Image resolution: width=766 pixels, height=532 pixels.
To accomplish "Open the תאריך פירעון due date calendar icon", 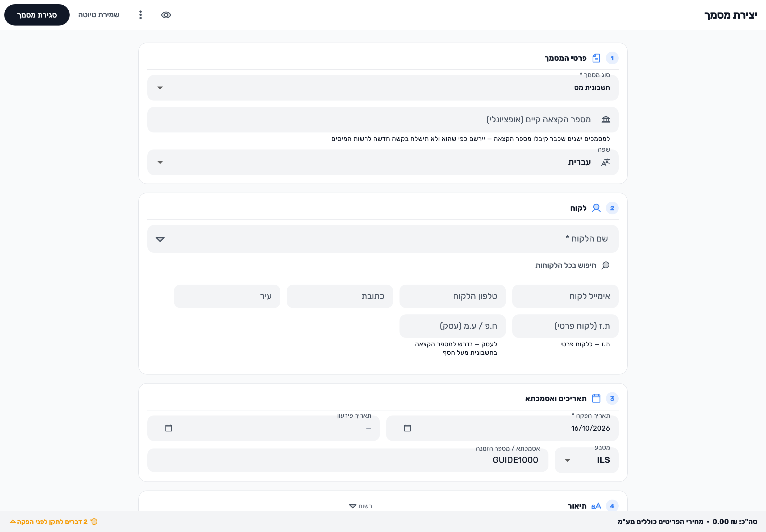I will pyautogui.click(x=168, y=428).
